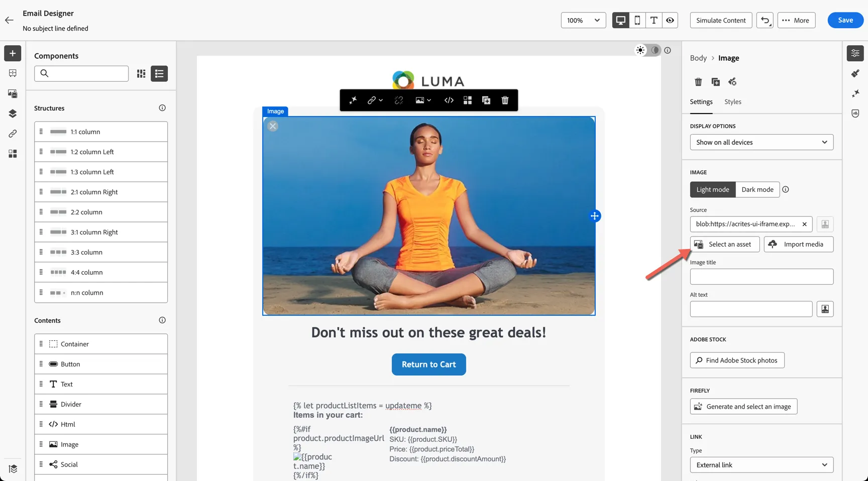Click the remove link icon in floating toolbar
Image resolution: width=868 pixels, height=481 pixels.
(x=399, y=100)
